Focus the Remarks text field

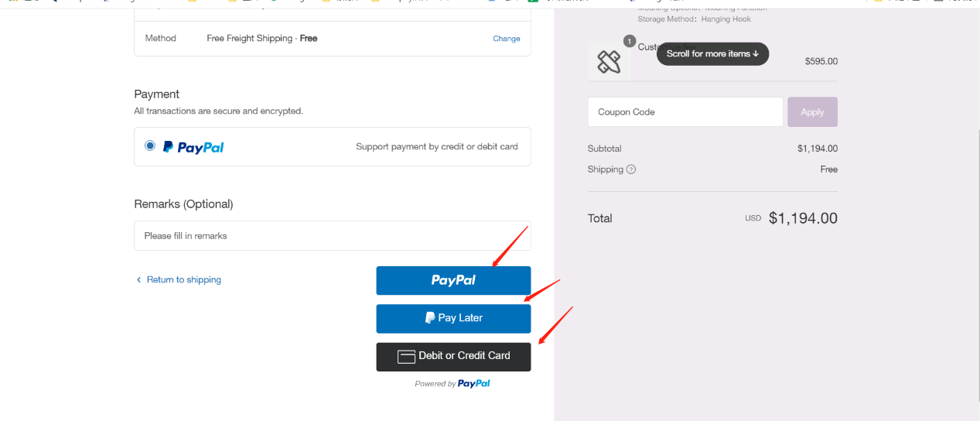point(333,235)
